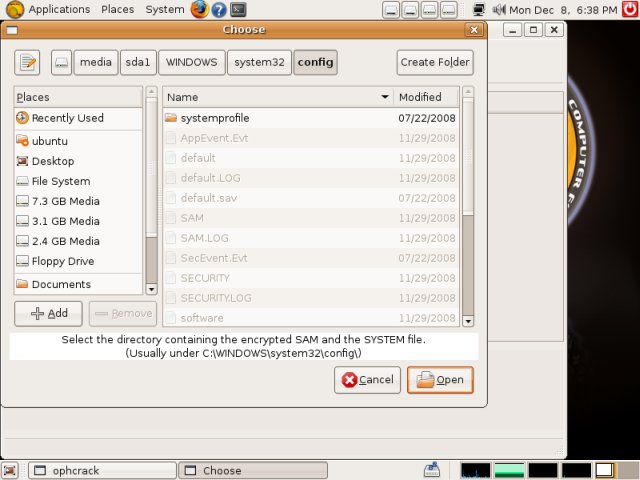Click the SAM.LOG file row
640x480 pixels.
tap(311, 238)
